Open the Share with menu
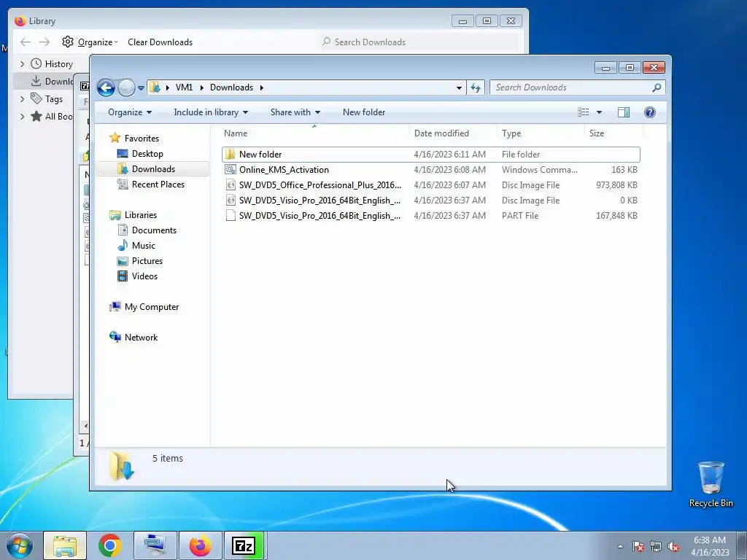The image size is (747, 560). [x=295, y=112]
